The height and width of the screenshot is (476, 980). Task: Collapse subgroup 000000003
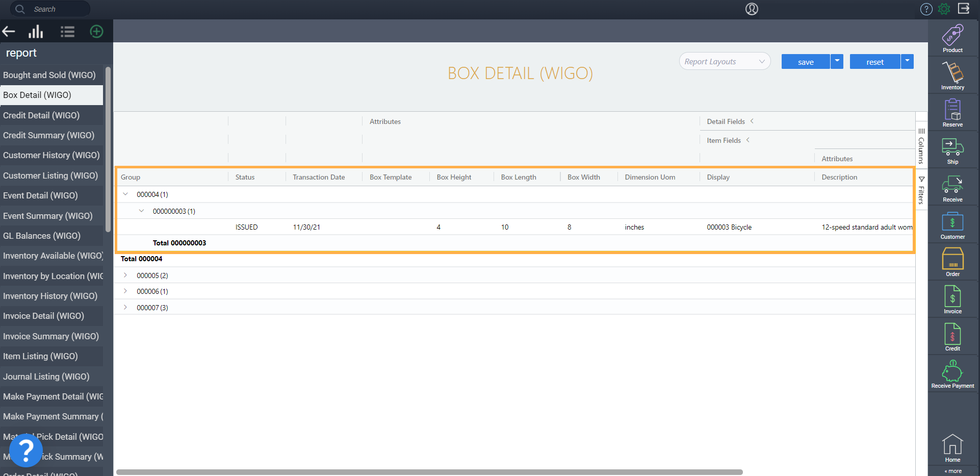142,211
